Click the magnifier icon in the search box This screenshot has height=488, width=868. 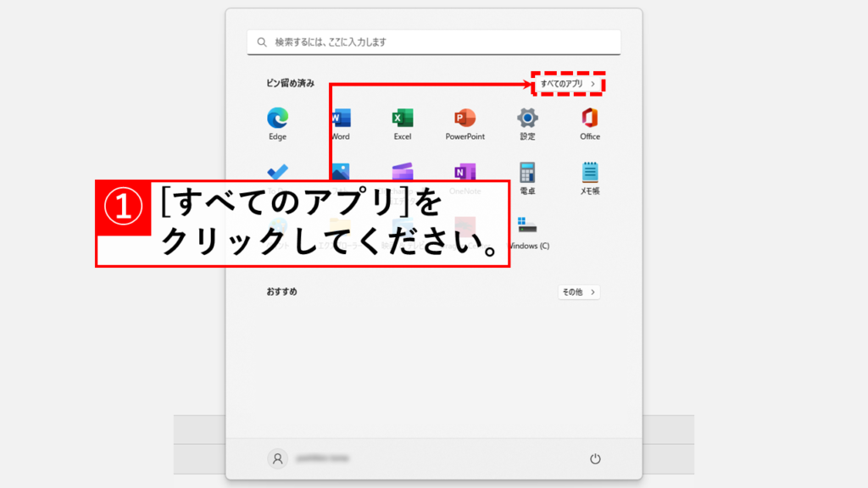[262, 42]
